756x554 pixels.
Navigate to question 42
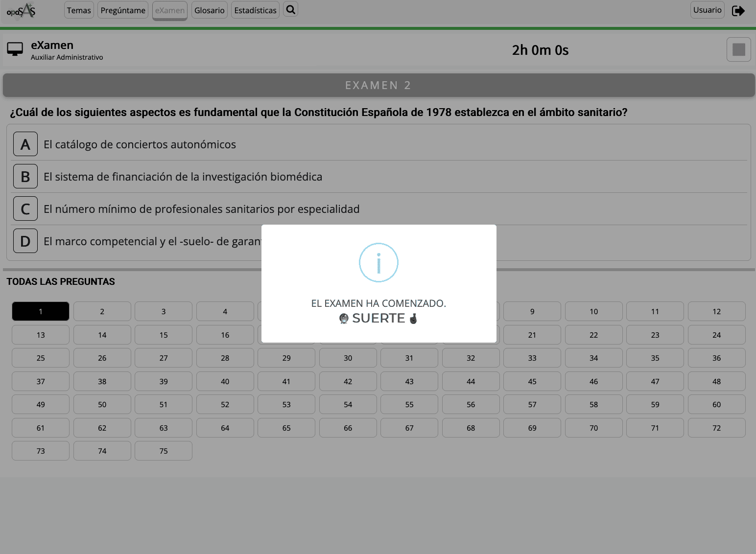tap(348, 381)
